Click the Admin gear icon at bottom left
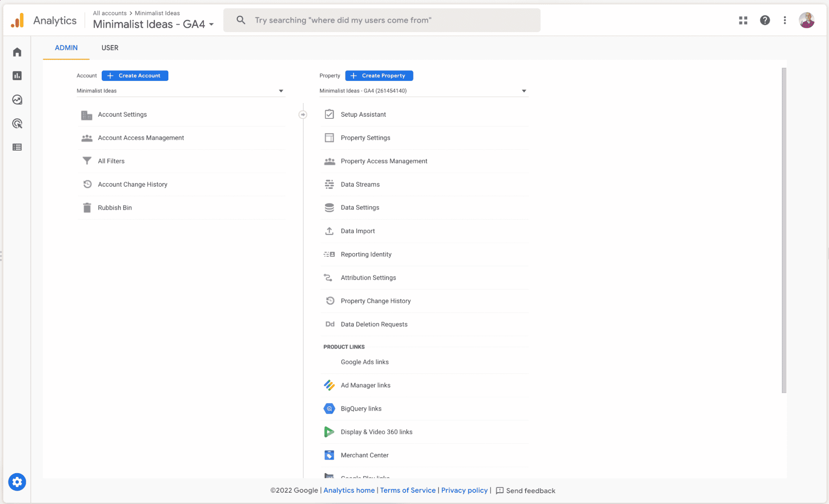 point(17,482)
